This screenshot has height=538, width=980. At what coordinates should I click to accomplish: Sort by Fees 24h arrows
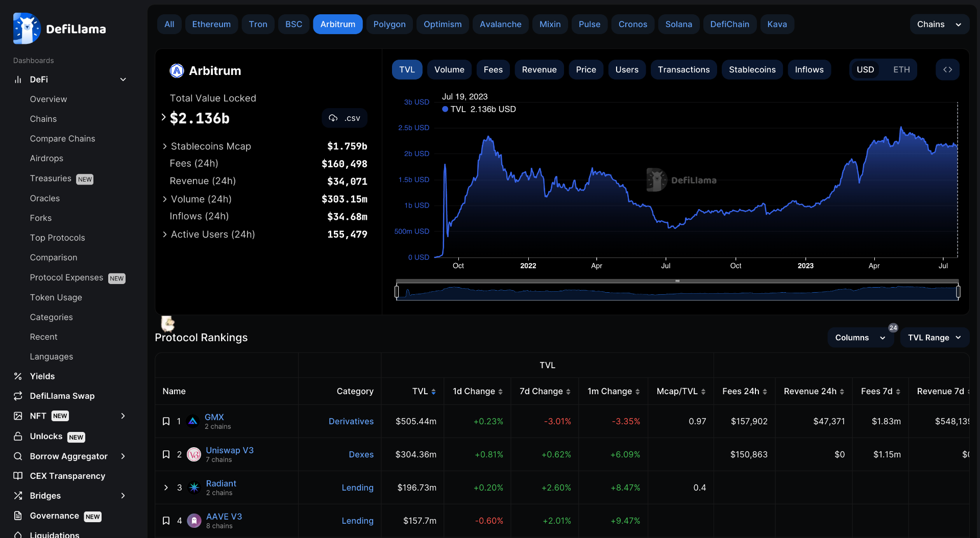click(765, 392)
